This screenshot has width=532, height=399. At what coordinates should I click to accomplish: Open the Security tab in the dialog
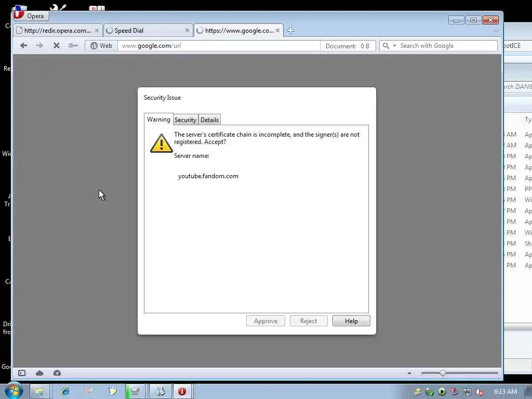pyautogui.click(x=185, y=120)
